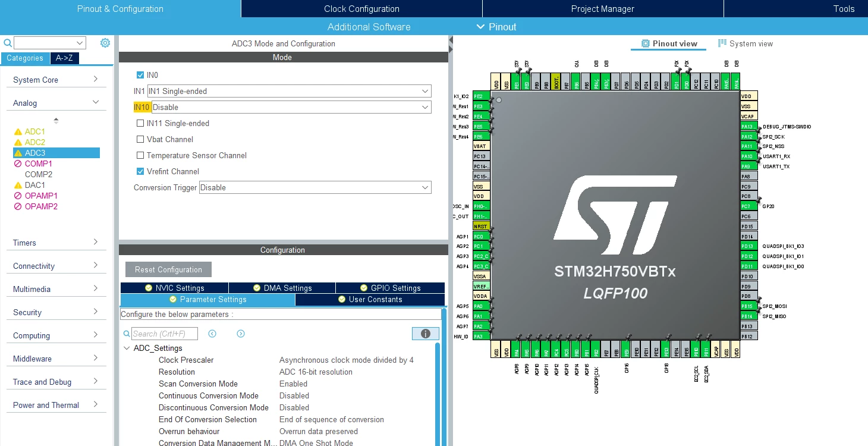
Task: Select pin NRST on the chip
Action: point(482,227)
